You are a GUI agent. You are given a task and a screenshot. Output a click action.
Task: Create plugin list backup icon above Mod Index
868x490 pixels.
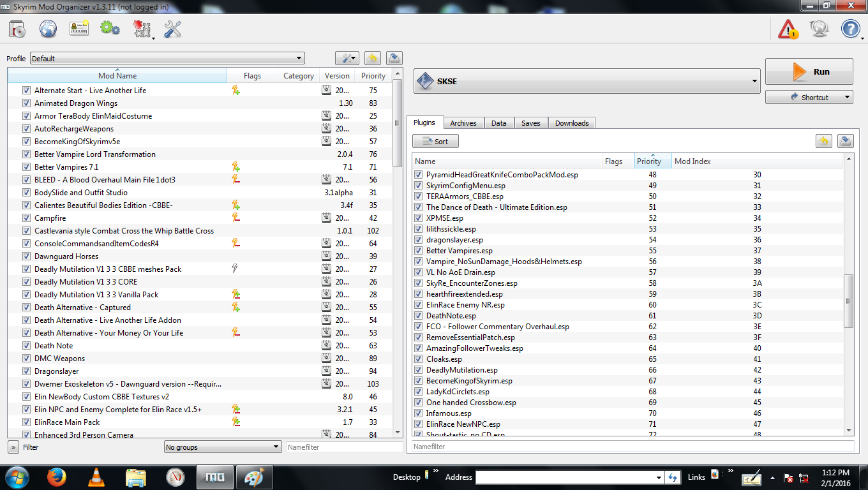[845, 141]
